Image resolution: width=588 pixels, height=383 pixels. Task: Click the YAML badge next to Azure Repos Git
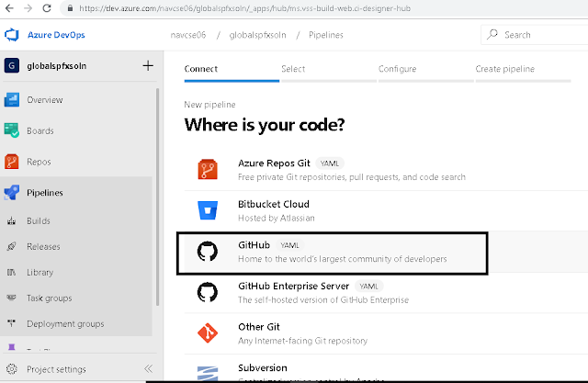[x=330, y=163]
